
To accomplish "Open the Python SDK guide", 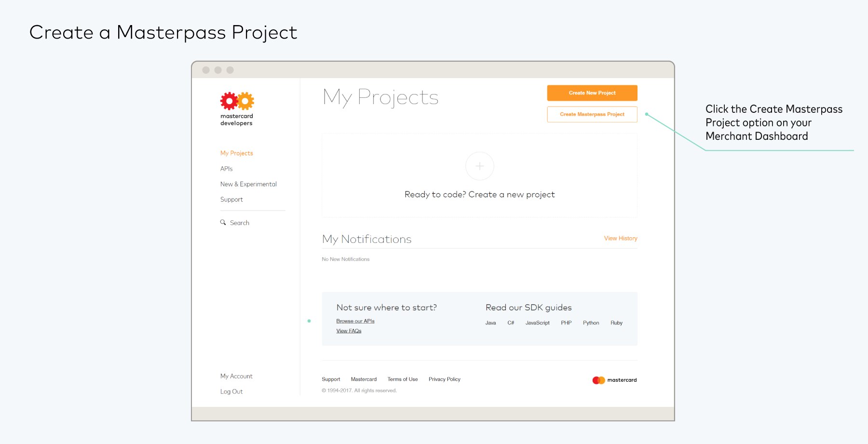I will [591, 323].
